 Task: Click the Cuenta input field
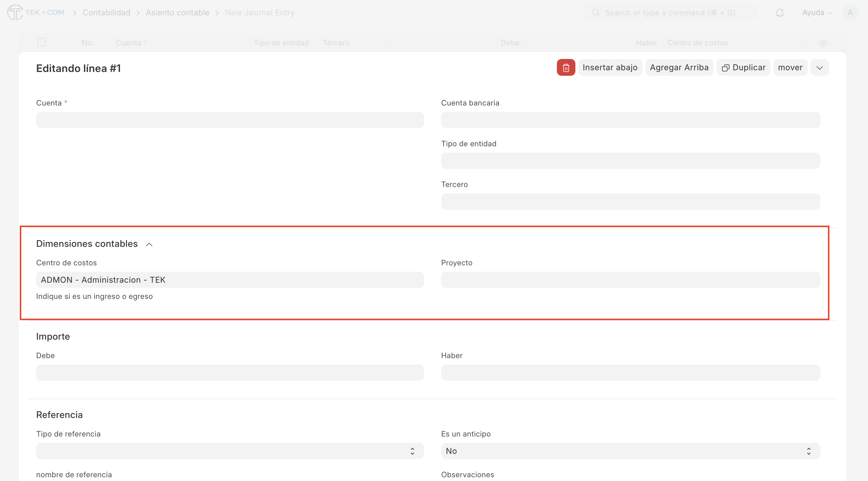(230, 120)
